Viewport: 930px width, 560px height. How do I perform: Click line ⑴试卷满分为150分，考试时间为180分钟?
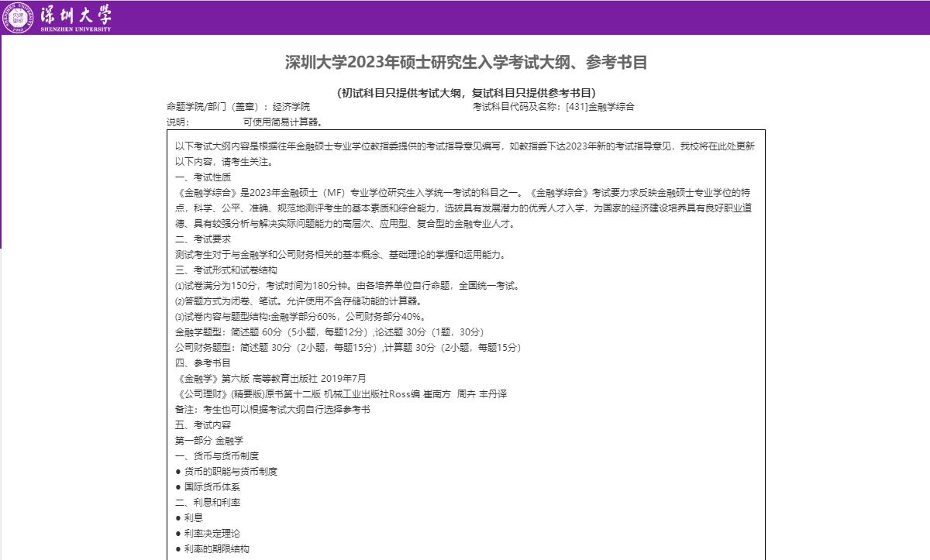[348, 286]
